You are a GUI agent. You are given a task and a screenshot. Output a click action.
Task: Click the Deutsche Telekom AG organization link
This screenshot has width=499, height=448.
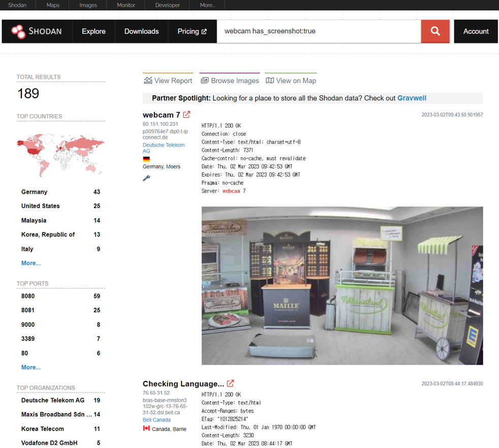point(164,148)
